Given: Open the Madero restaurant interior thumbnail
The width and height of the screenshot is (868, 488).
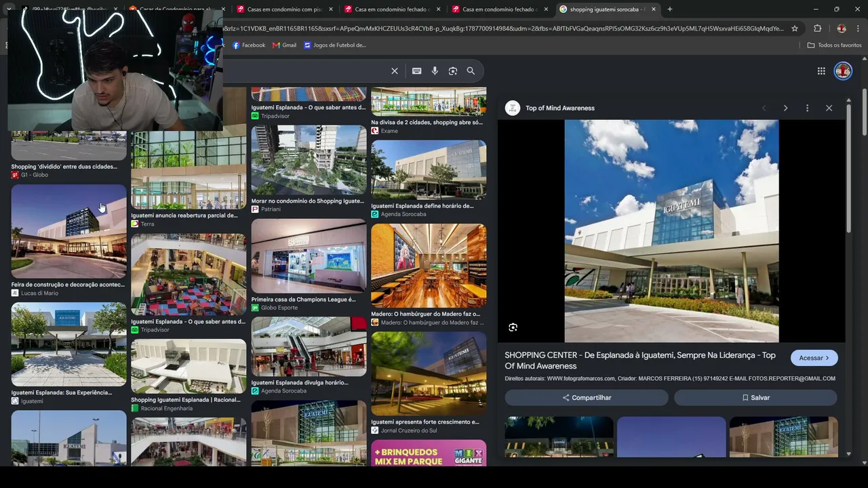Looking at the screenshot, I should coord(429,266).
